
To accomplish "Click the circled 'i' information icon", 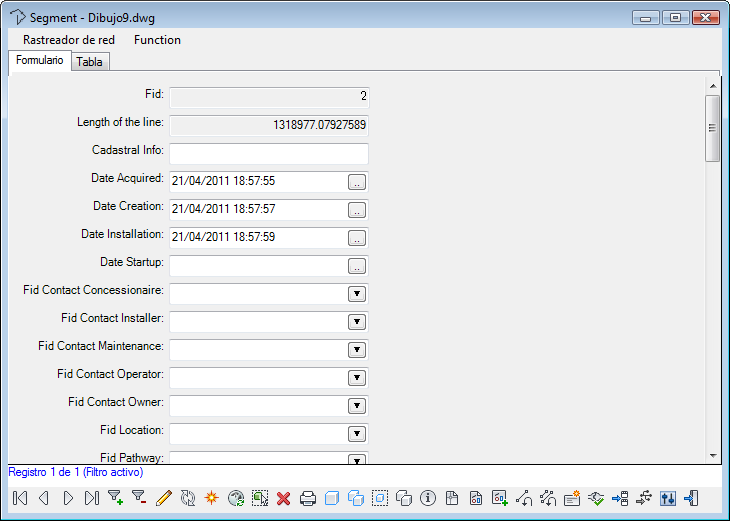I will click(x=428, y=498).
